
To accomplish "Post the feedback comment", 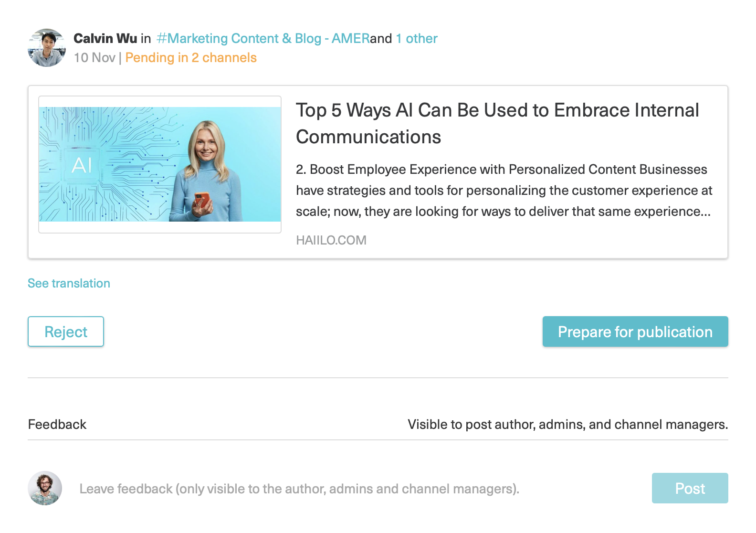I will coord(690,488).
